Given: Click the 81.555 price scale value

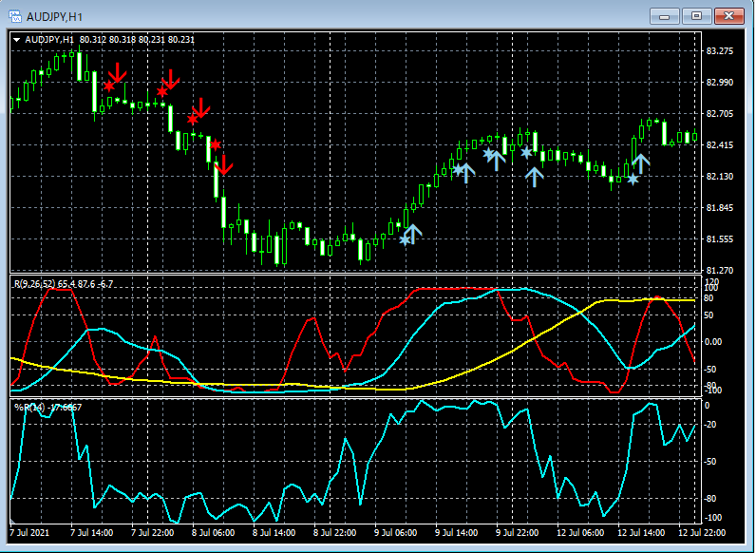Looking at the screenshot, I should pos(719,239).
